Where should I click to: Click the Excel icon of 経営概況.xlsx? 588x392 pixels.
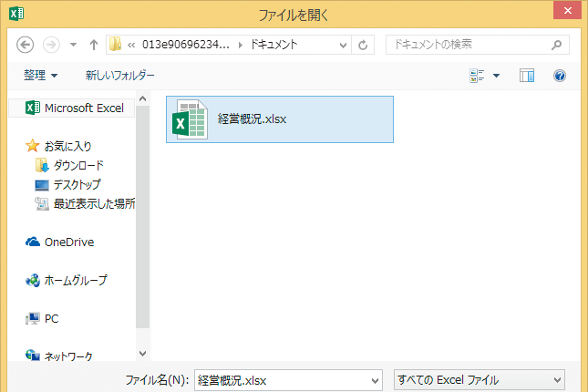tap(190, 119)
